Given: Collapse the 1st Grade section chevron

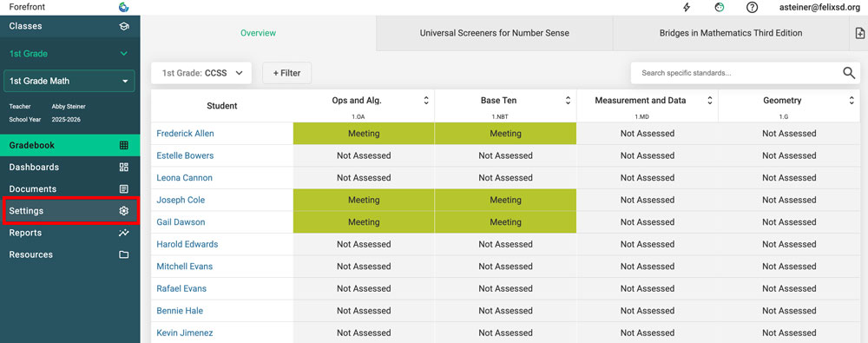Looking at the screenshot, I should click(124, 54).
